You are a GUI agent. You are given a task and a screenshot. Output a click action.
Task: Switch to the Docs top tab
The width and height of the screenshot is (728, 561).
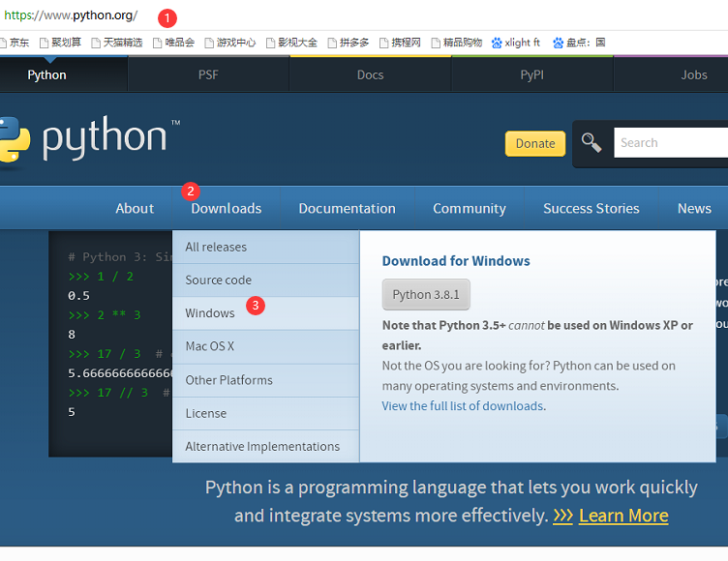click(x=370, y=74)
